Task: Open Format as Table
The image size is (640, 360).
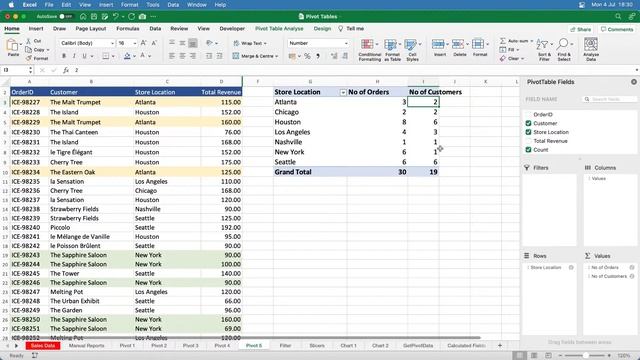Action: click(x=390, y=44)
